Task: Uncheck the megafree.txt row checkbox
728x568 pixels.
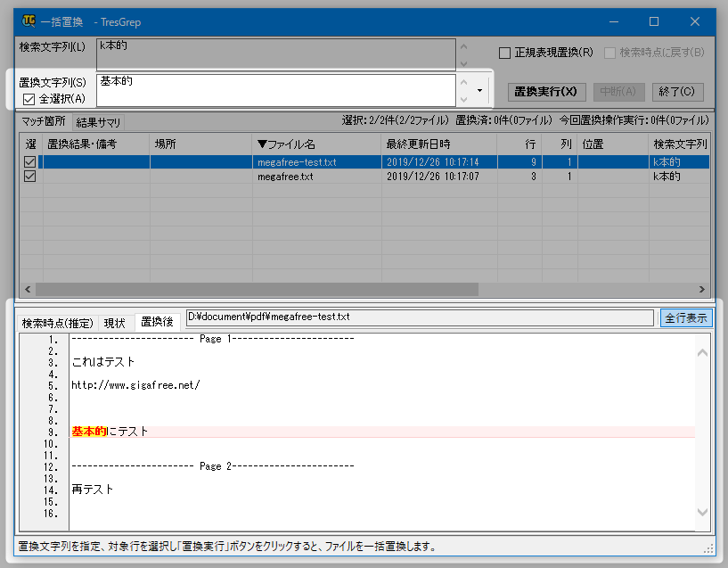Action: pos(29,176)
